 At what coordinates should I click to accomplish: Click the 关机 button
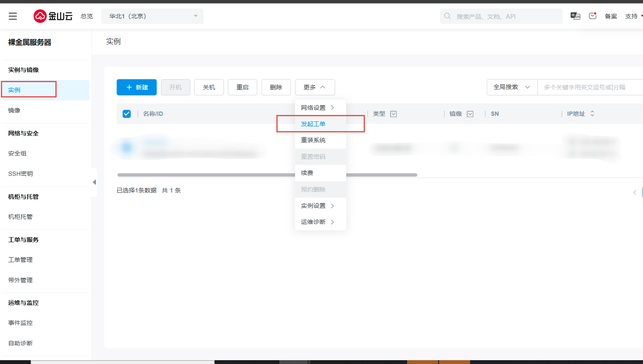[209, 87]
